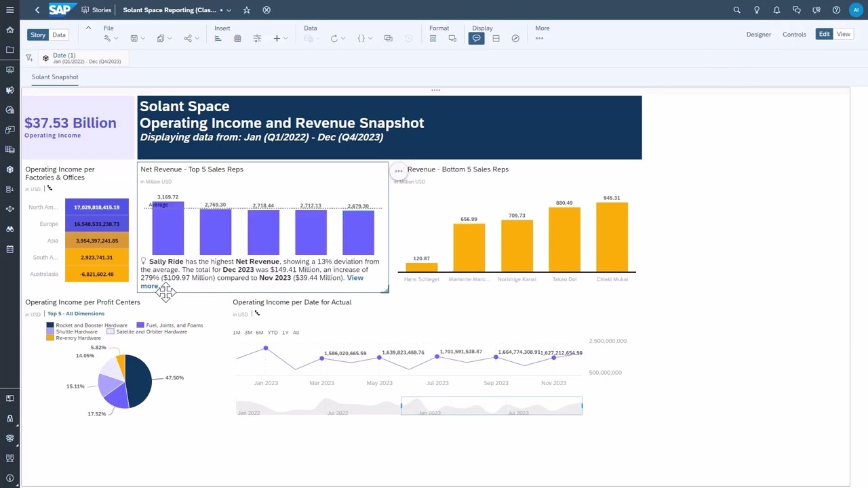
Task: Switch to Edit mode
Action: click(824, 34)
